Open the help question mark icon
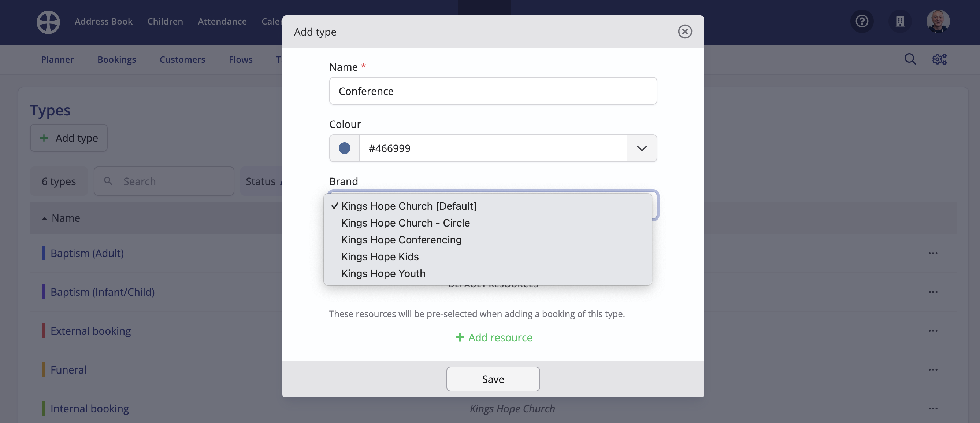Screen dimensions: 980x423 coord(862,21)
